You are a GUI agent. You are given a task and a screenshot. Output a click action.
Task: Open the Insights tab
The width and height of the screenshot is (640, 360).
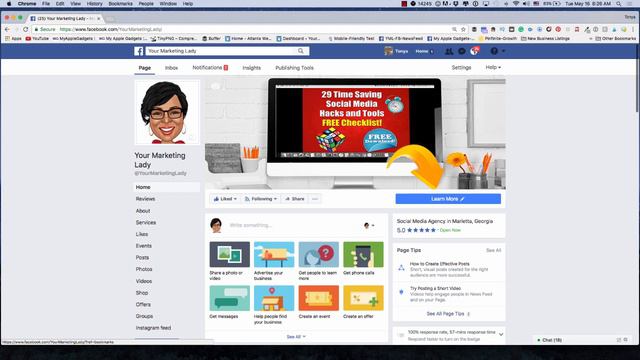coord(251,68)
